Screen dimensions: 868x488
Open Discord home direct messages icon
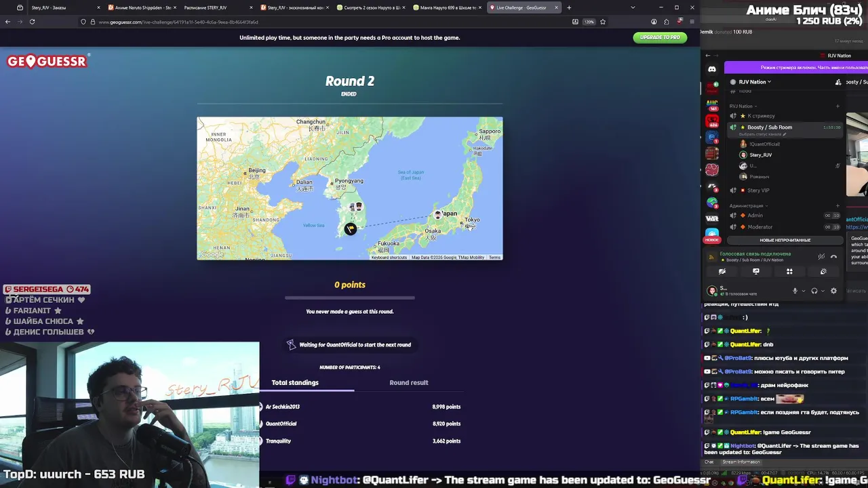[x=712, y=69]
